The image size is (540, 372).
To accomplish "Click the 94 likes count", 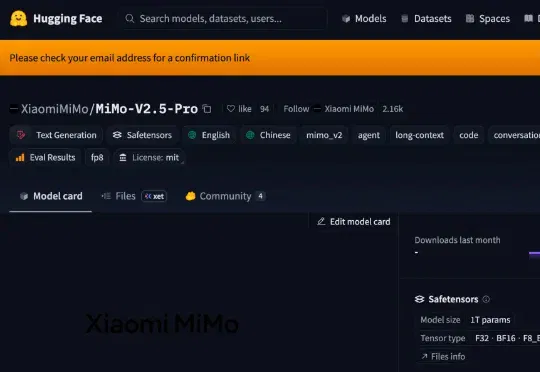I will pyautogui.click(x=264, y=109).
